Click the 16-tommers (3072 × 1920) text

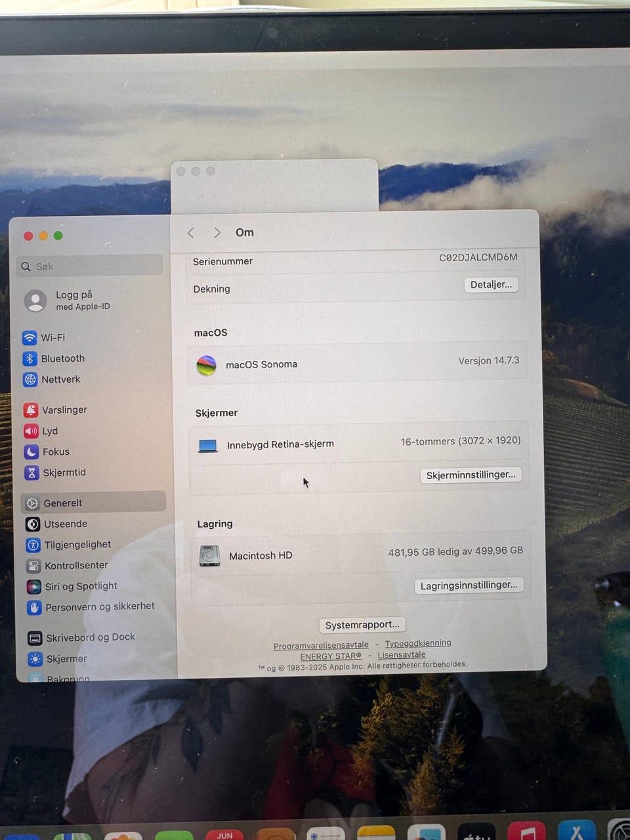[x=461, y=441]
